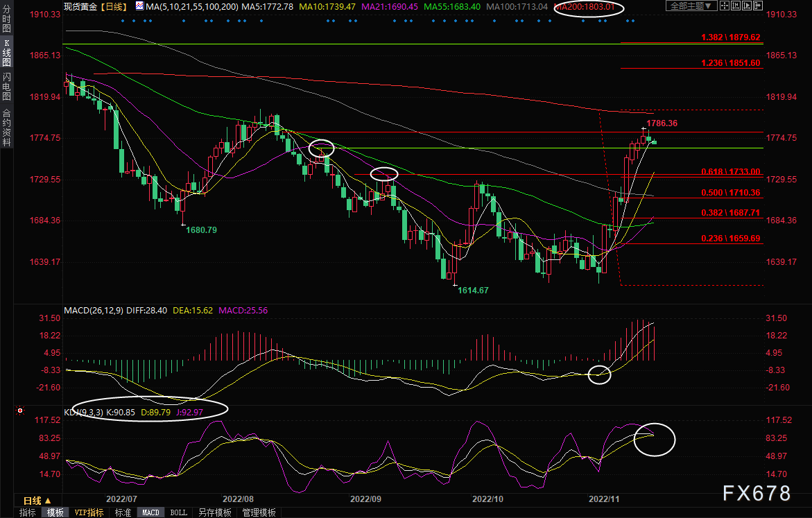This screenshot has height=518, width=812.
Task: Open the 全部主题 dropdown
Action: 690,6
